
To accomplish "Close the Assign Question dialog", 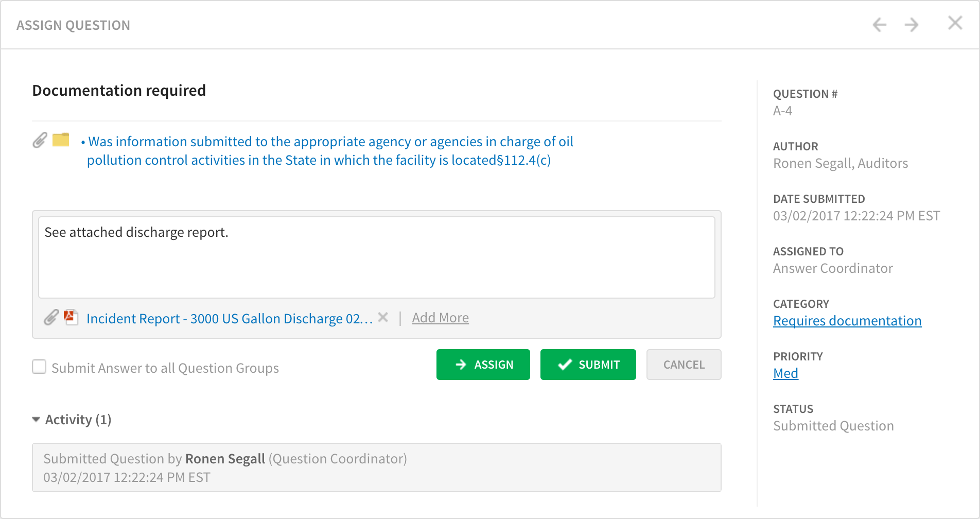I will tap(955, 23).
